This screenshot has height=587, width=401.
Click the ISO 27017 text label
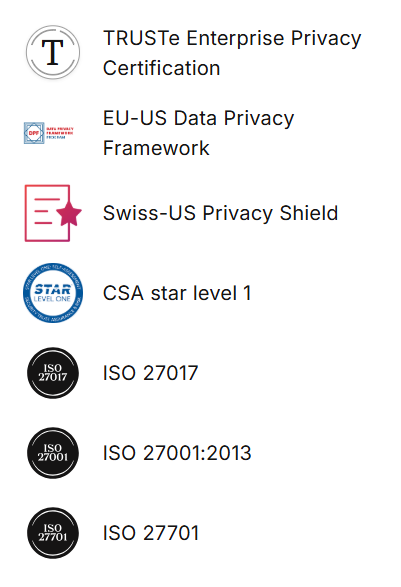tap(151, 373)
